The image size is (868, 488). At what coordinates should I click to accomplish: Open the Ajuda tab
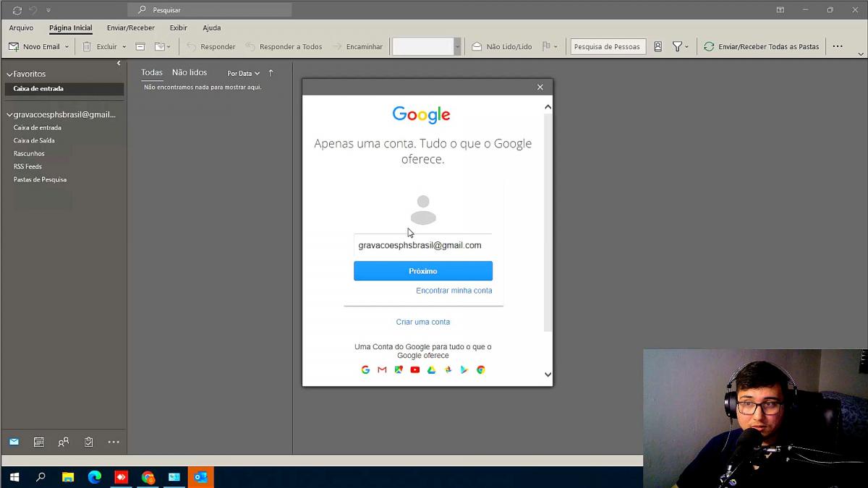[x=211, y=27]
